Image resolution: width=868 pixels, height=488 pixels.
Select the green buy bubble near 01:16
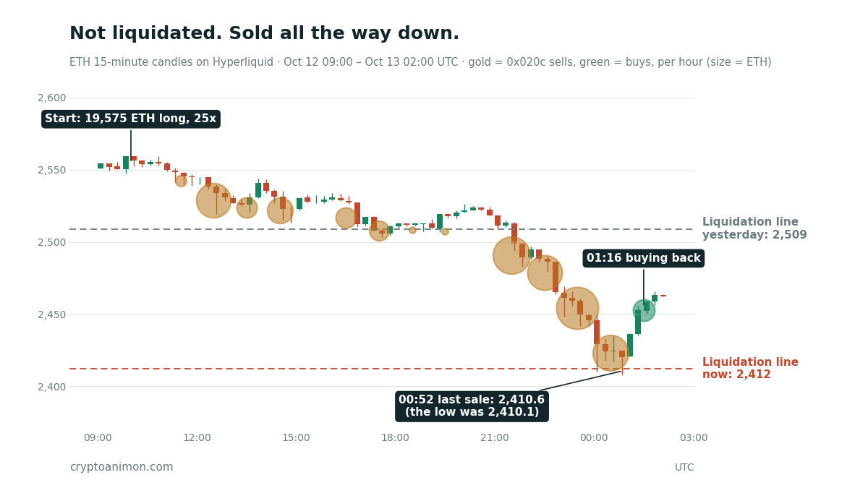644,310
